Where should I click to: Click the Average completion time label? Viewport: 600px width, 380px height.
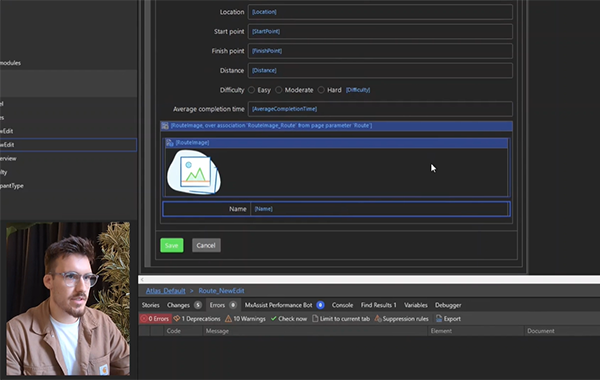tap(209, 109)
